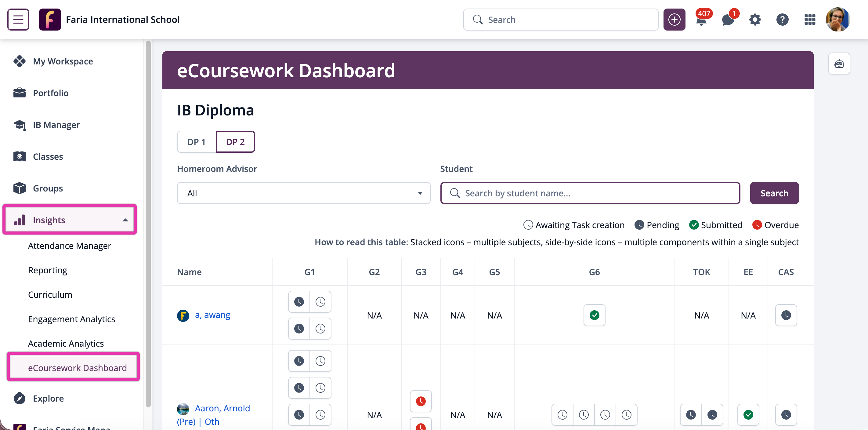Screen dimensions: 868x430
Task: Open the Homeroom Advisor dropdown
Action: point(304,193)
